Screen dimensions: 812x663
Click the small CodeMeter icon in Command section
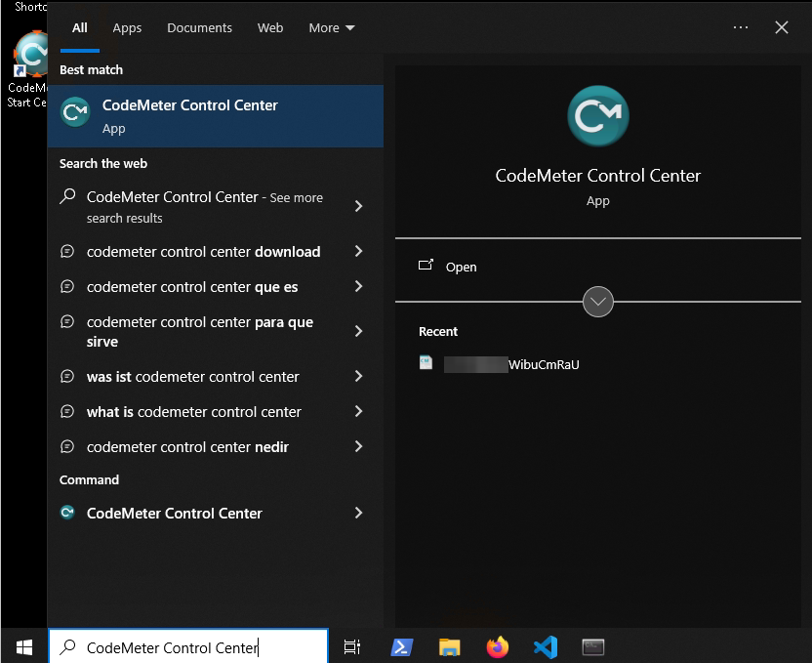(67, 513)
